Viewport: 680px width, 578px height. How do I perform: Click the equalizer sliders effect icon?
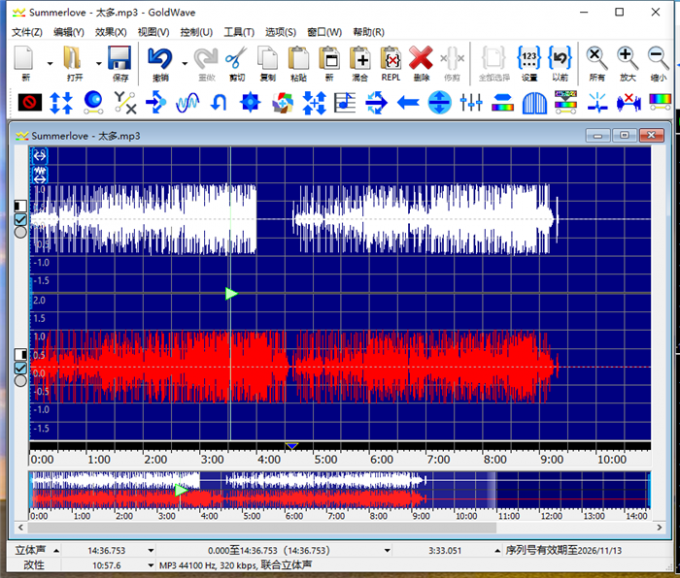coord(471,102)
